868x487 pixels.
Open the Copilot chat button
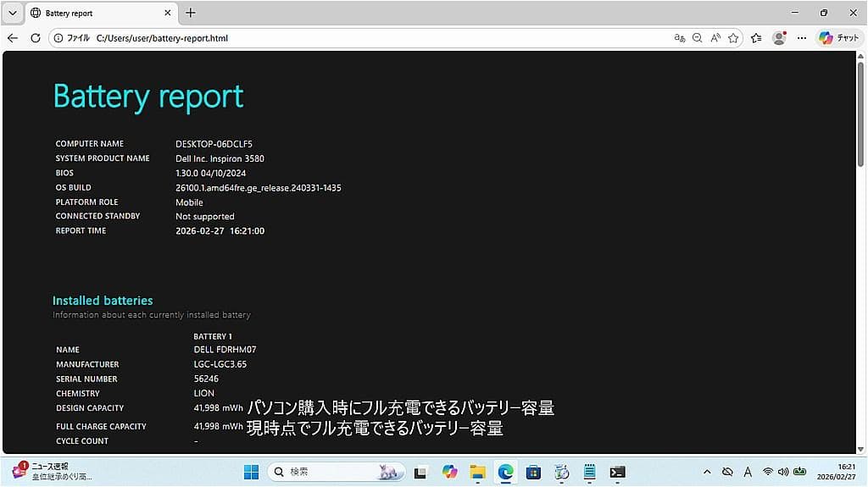pyautogui.click(x=839, y=38)
